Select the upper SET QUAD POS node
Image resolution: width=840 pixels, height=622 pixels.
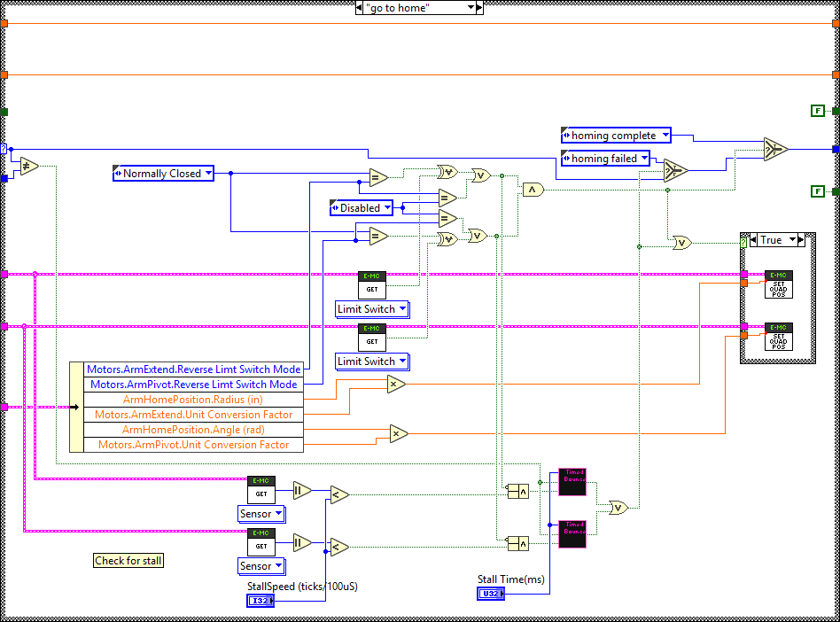(778, 284)
